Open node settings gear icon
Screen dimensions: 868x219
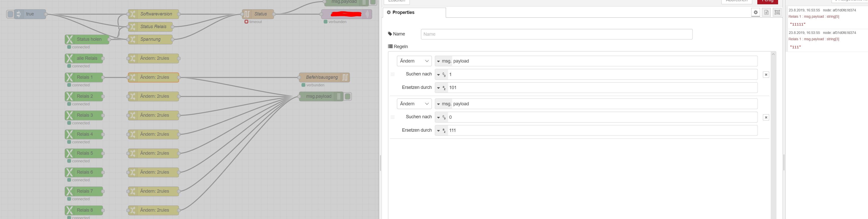[756, 12]
